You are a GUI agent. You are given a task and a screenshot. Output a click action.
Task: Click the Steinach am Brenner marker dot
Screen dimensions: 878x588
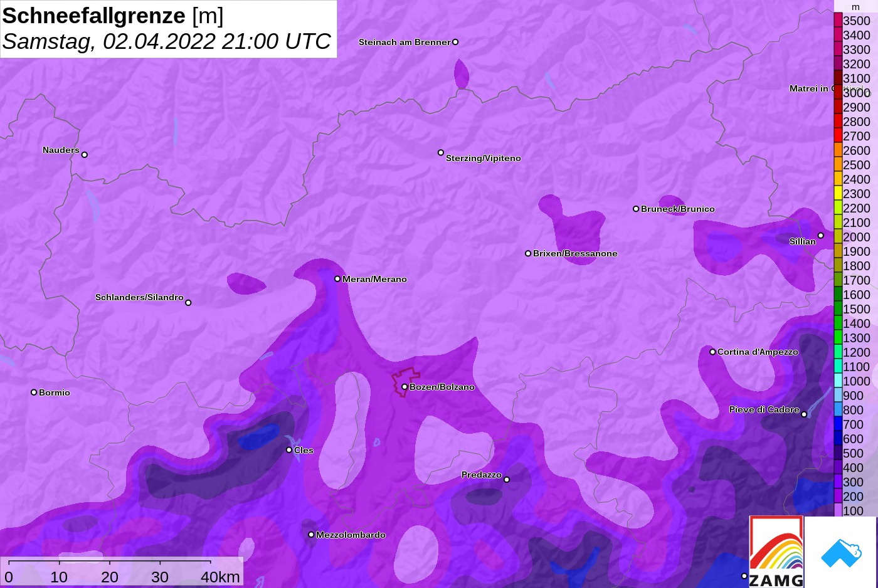(455, 42)
